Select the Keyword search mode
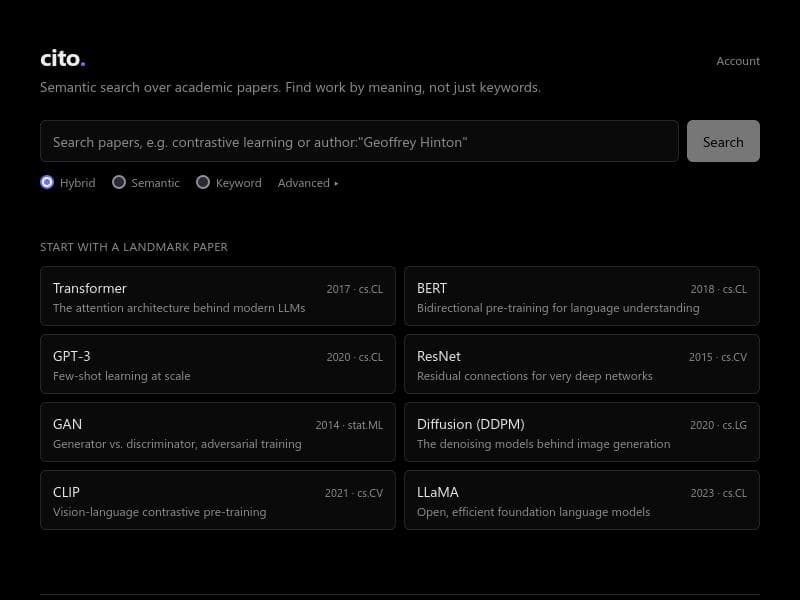 203,182
